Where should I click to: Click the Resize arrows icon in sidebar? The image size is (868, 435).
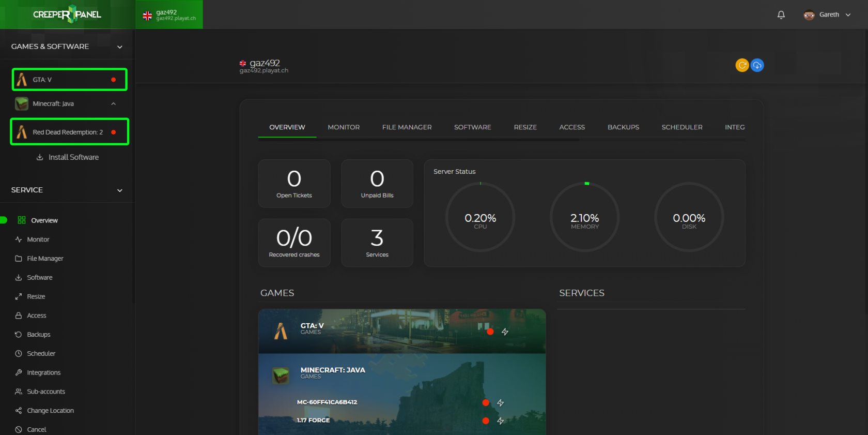(19, 296)
